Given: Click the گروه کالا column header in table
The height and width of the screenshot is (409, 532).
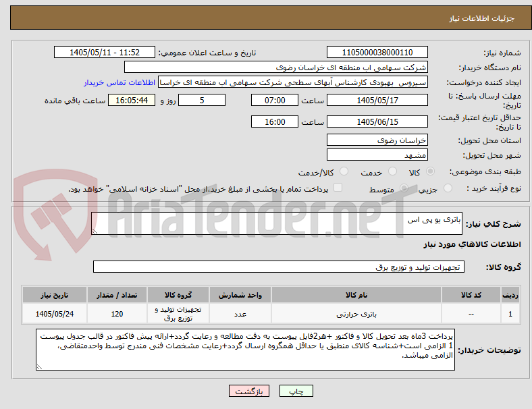Looking at the screenshot, I should (178, 295).
